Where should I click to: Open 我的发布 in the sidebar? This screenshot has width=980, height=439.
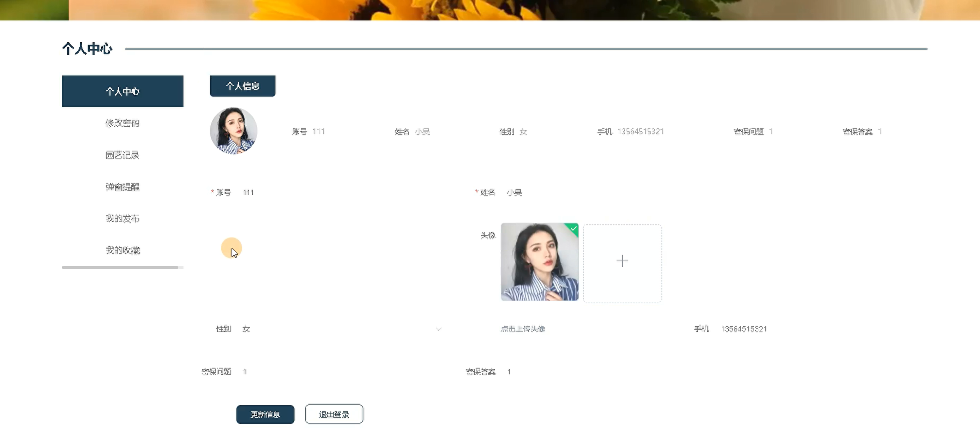click(x=122, y=218)
